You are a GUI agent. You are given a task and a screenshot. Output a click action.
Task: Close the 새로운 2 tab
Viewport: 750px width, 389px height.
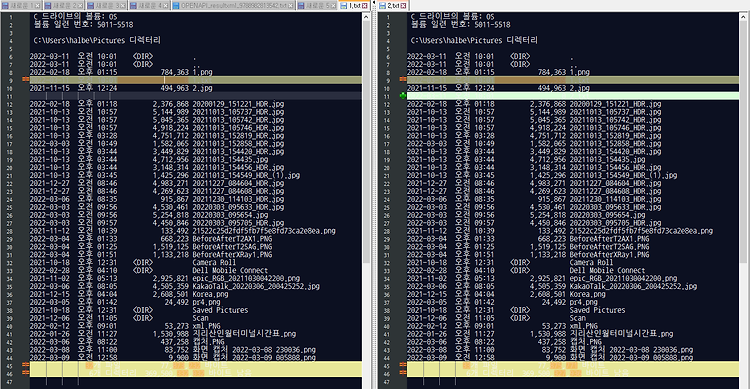(80, 6)
